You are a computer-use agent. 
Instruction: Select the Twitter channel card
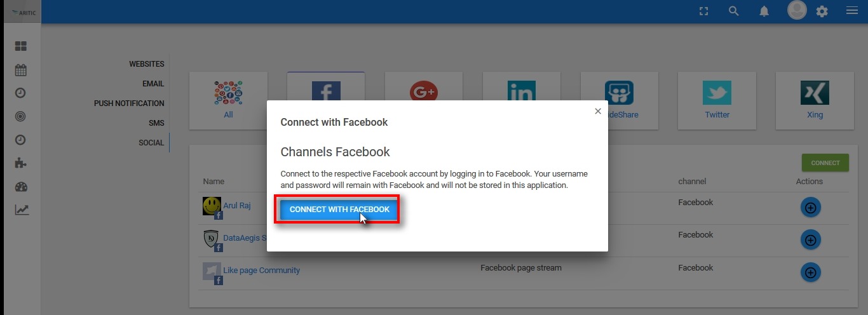tap(717, 100)
